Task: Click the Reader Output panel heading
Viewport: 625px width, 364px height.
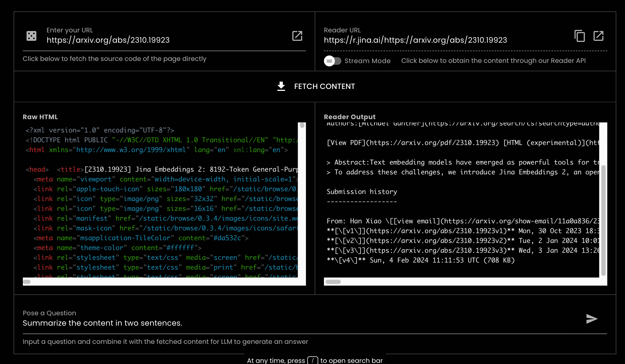Action: click(350, 117)
